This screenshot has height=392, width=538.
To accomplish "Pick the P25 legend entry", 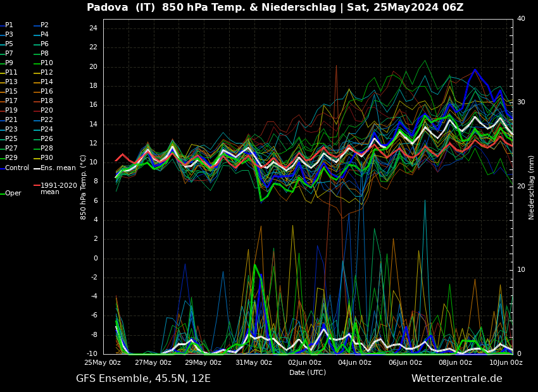I will (x=11, y=138).
